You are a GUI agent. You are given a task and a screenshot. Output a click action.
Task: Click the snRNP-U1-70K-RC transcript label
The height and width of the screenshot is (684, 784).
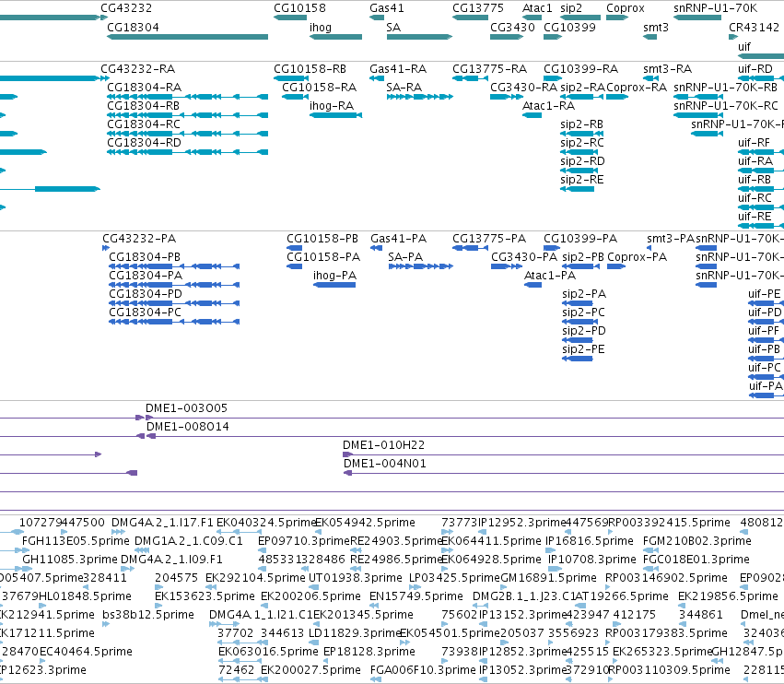[x=726, y=106]
